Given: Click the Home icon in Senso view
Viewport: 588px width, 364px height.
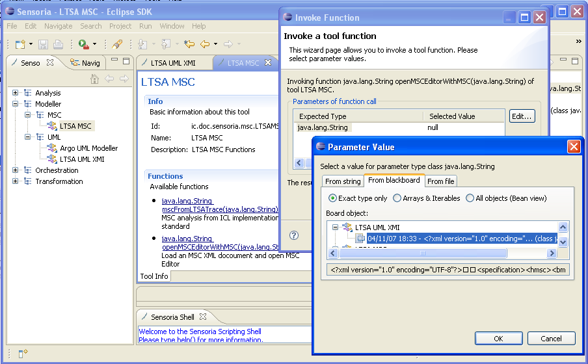Looking at the screenshot, I should [94, 79].
